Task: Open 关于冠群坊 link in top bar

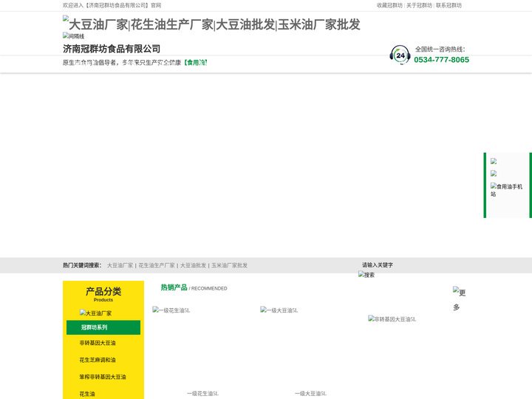Action: coord(420,5)
